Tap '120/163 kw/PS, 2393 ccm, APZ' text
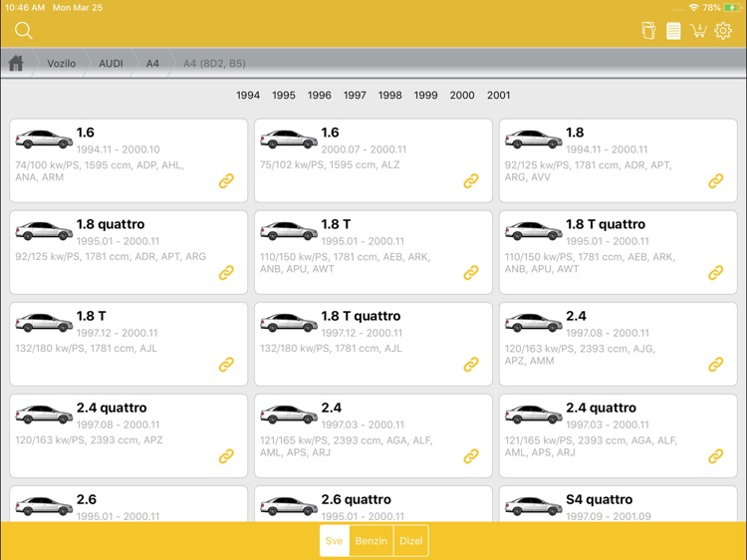 coord(89,439)
